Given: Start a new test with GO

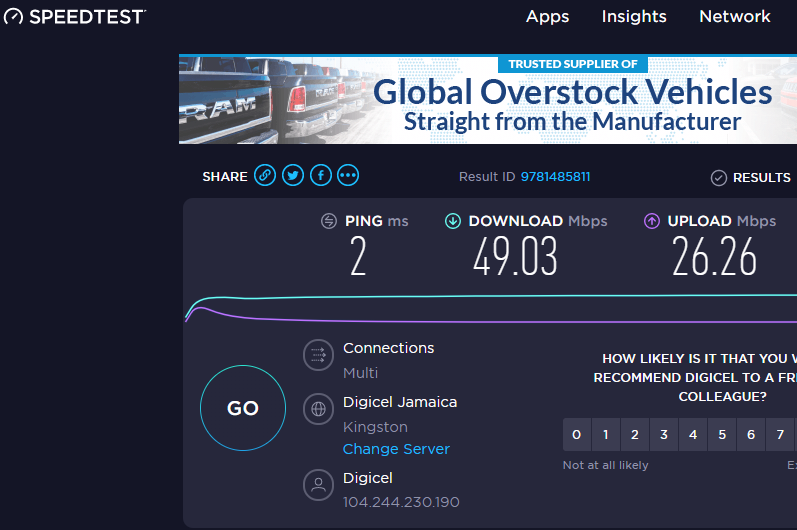Looking at the screenshot, I should 243,408.
